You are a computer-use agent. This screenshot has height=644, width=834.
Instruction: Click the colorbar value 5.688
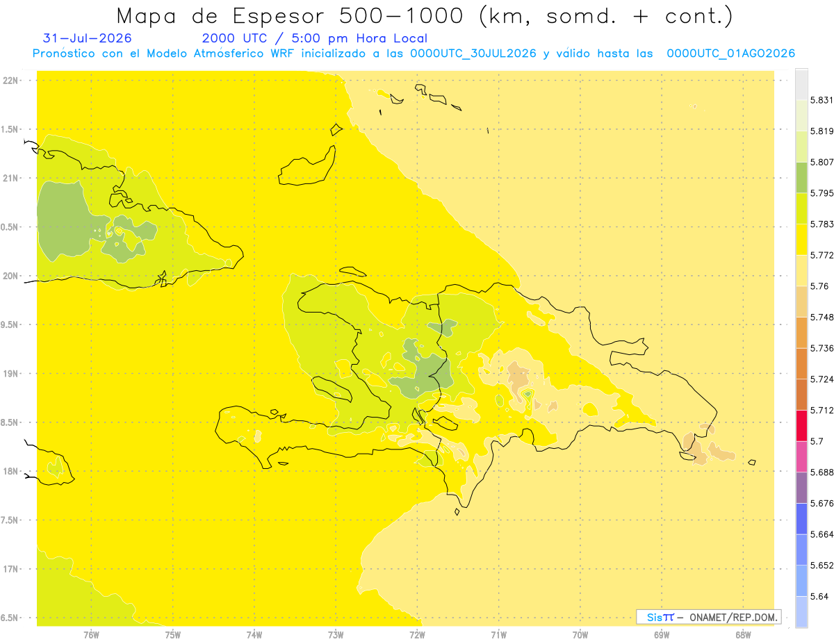point(821,472)
